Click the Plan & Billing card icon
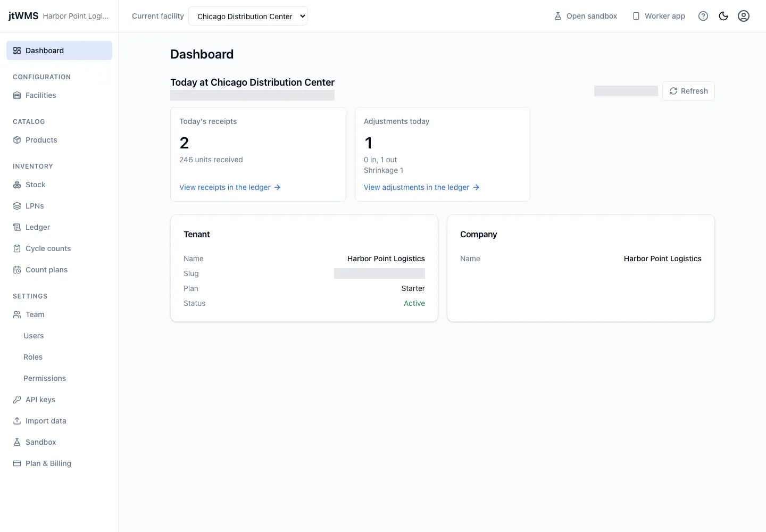766x532 pixels. pyautogui.click(x=17, y=463)
